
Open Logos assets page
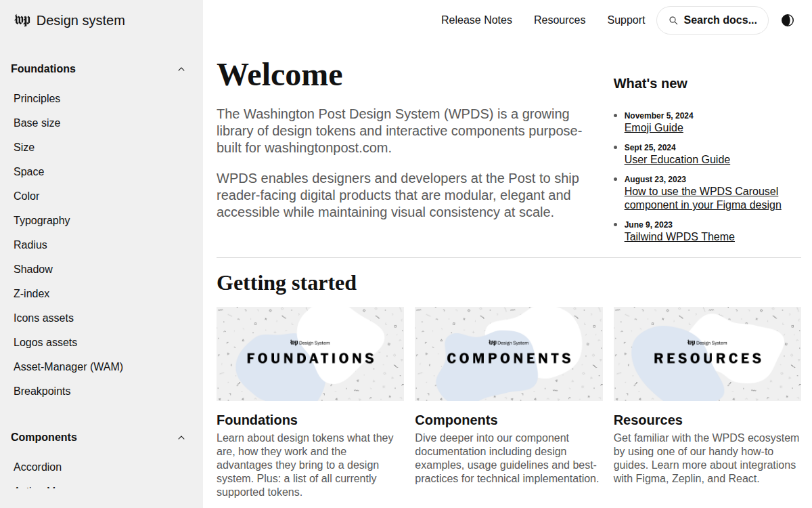[x=45, y=343]
